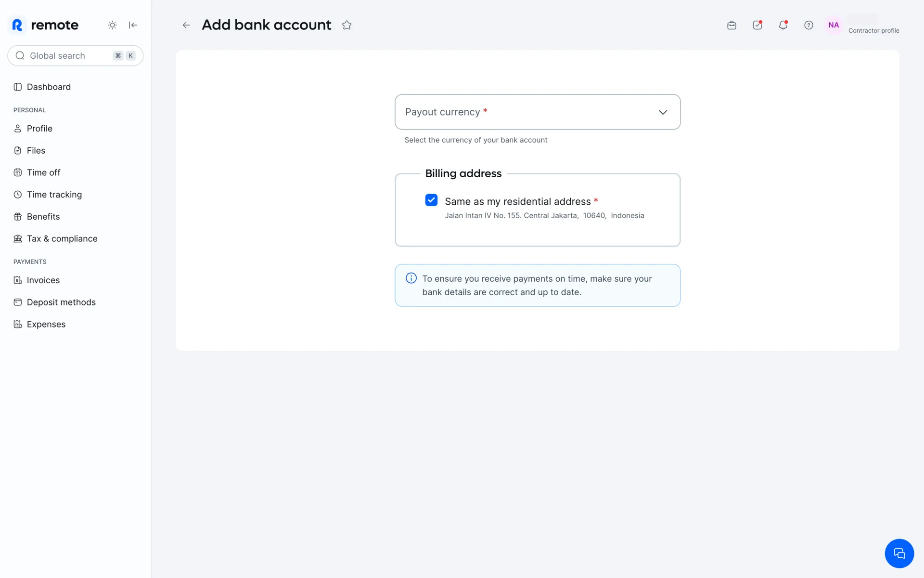Open the notifications bell
This screenshot has height=578, width=924.
click(783, 25)
